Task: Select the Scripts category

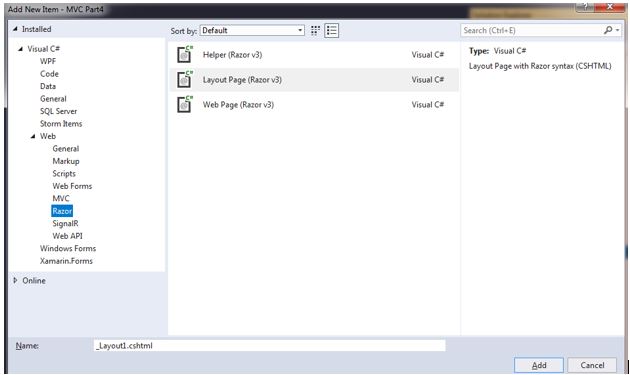Action: (x=64, y=174)
